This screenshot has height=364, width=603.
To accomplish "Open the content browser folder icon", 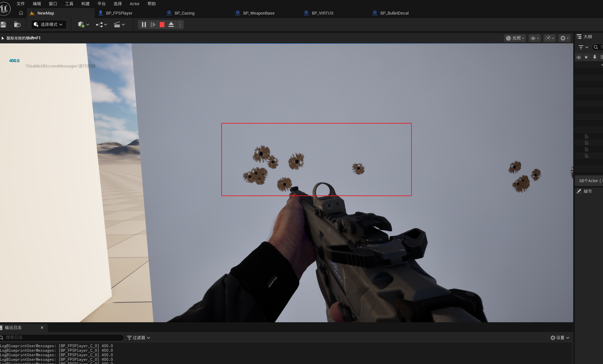I will pyautogui.click(x=17, y=25).
